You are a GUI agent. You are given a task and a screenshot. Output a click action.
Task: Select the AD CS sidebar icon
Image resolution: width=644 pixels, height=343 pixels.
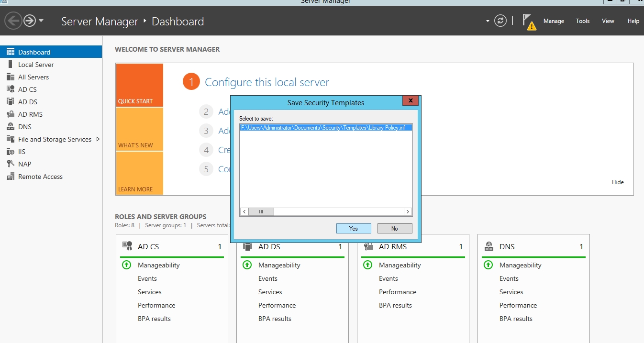10,89
